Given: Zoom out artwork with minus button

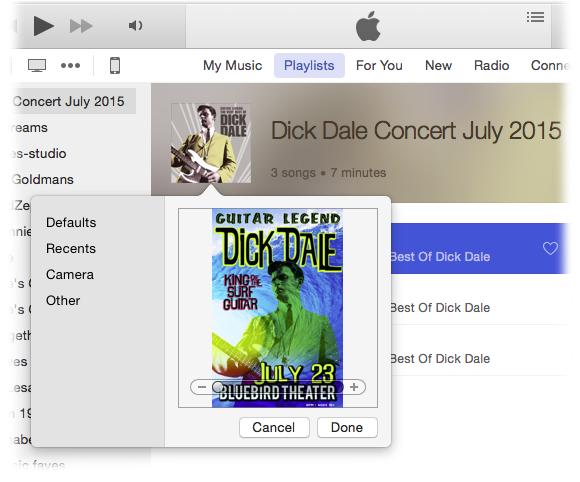Looking at the screenshot, I should [x=202, y=387].
